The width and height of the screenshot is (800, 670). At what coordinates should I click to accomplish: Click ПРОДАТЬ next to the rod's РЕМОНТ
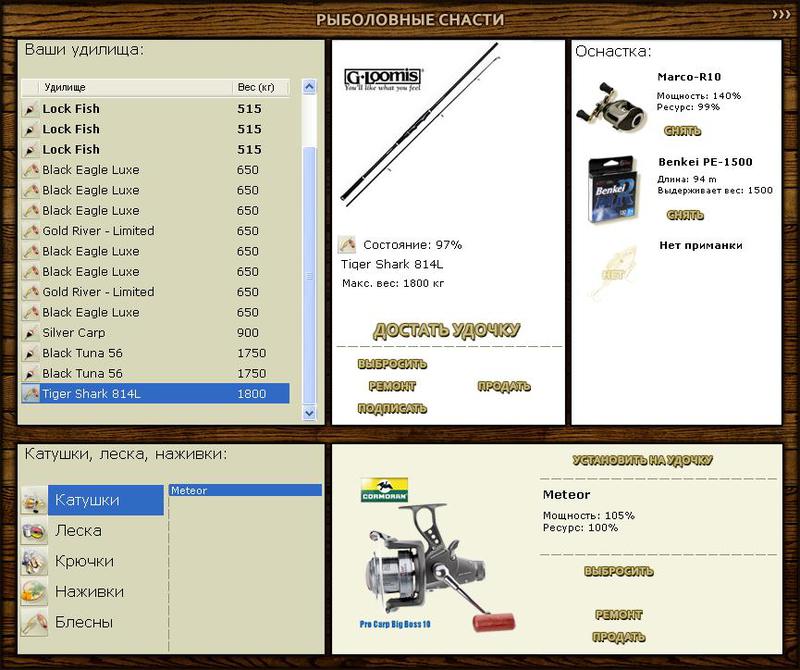click(504, 386)
